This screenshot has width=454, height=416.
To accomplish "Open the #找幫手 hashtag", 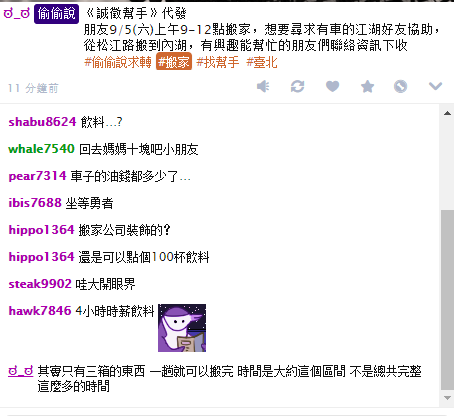I will [x=218, y=62].
